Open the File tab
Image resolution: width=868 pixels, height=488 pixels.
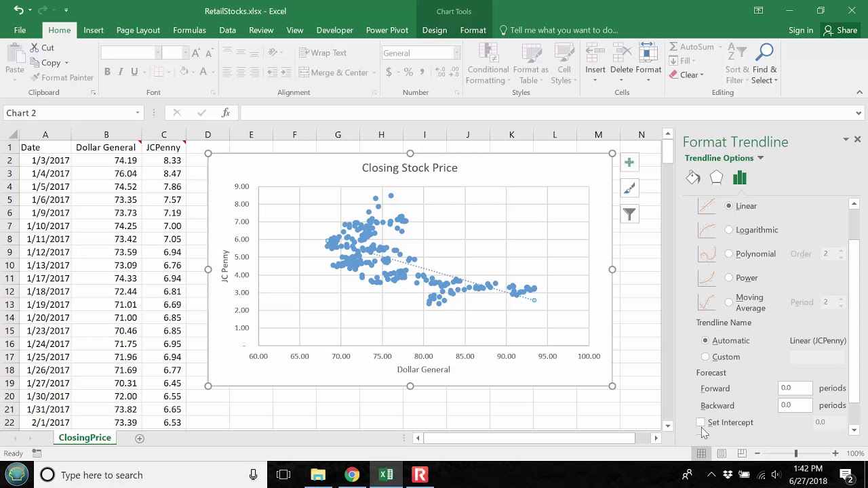[x=20, y=30]
